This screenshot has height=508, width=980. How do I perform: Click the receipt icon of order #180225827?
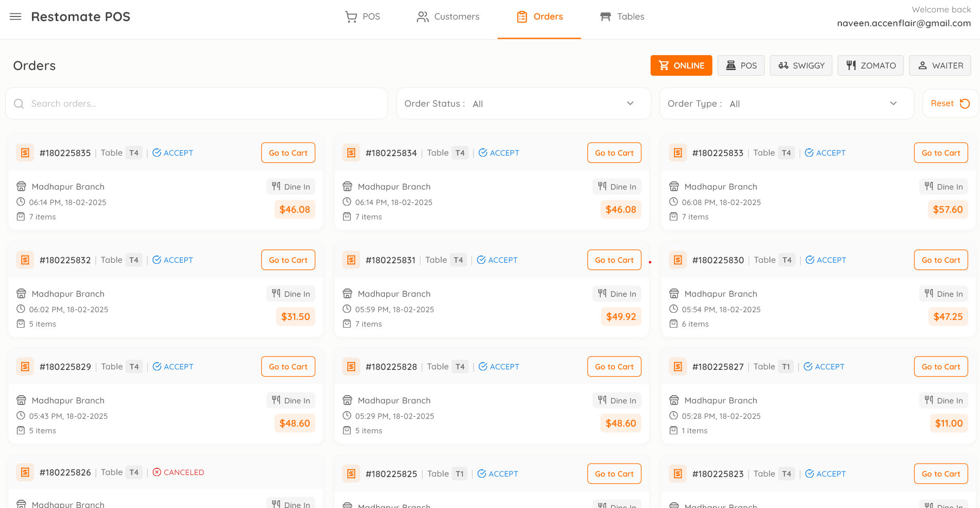pyautogui.click(x=678, y=366)
